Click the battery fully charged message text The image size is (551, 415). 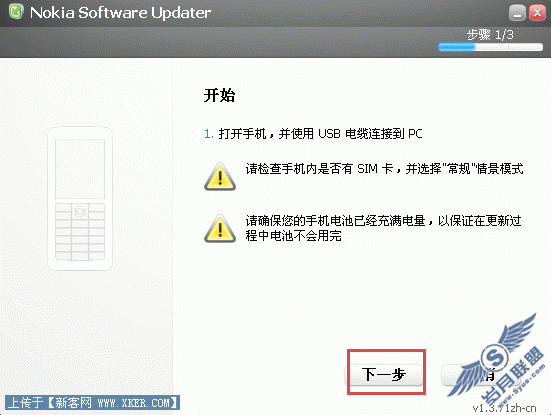point(383,228)
